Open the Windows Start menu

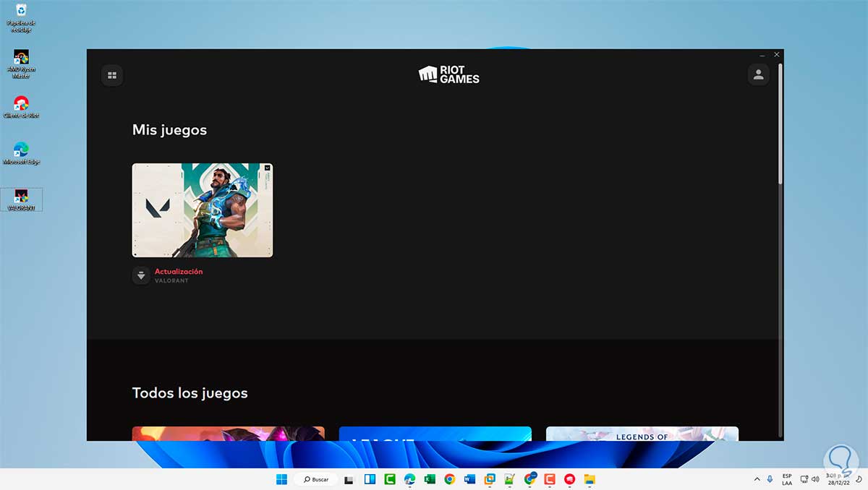coord(281,479)
